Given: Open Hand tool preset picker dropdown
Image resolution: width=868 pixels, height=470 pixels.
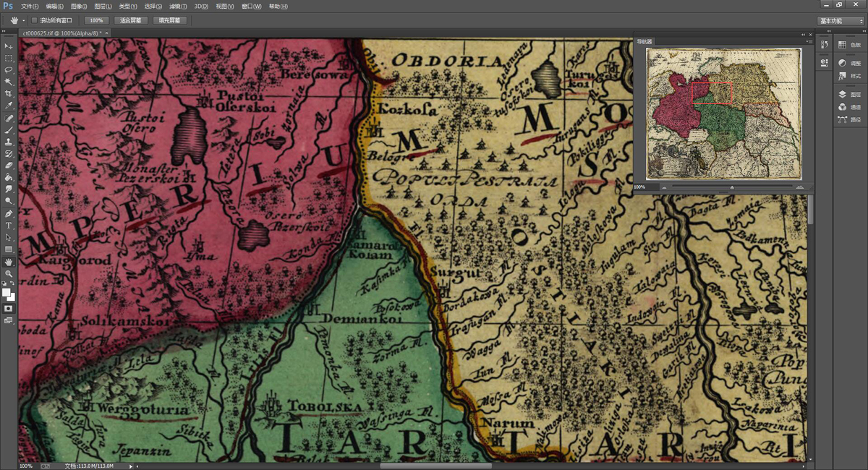Looking at the screenshot, I should tap(24, 20).
